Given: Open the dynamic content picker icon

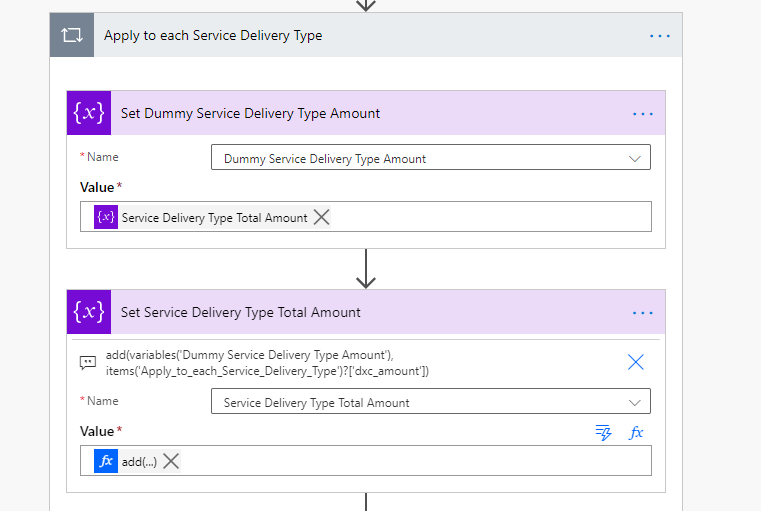Looking at the screenshot, I should click(x=603, y=432).
